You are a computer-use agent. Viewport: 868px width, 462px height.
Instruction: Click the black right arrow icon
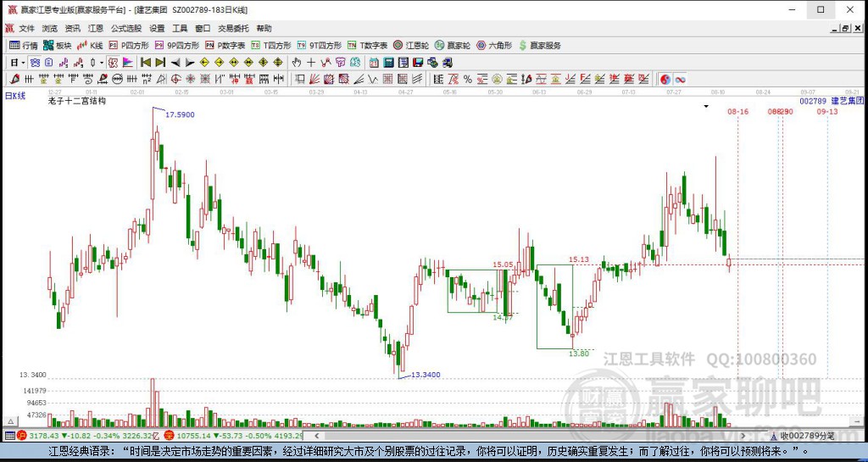click(x=190, y=63)
